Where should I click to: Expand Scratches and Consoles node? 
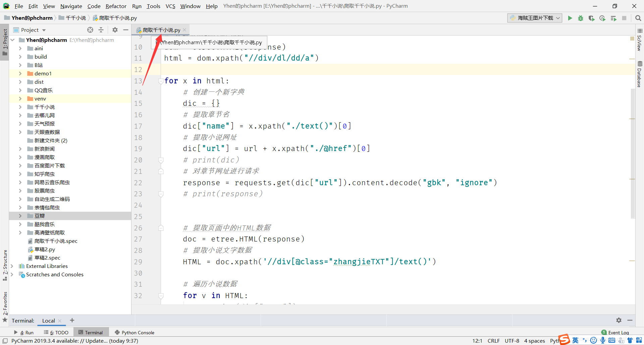click(x=12, y=274)
